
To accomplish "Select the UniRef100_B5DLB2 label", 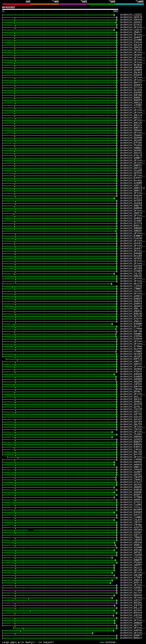I will pyautogui.click(x=131, y=276).
